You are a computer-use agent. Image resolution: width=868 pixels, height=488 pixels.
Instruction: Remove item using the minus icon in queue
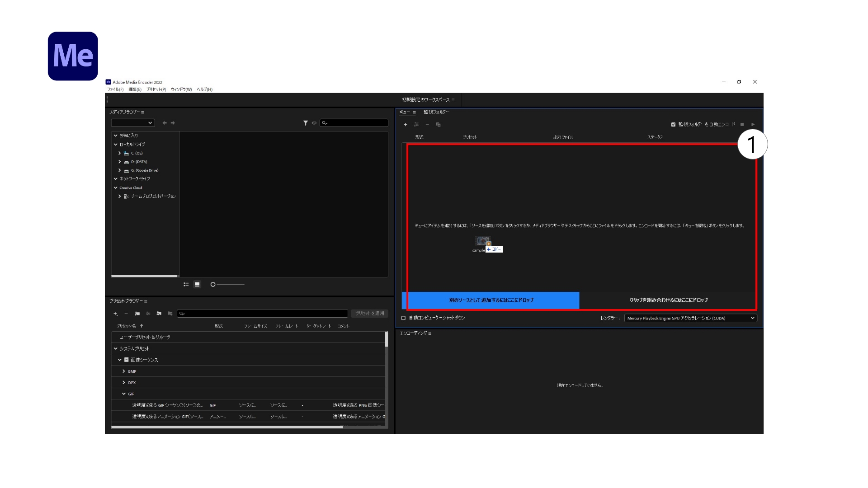pyautogui.click(x=428, y=125)
